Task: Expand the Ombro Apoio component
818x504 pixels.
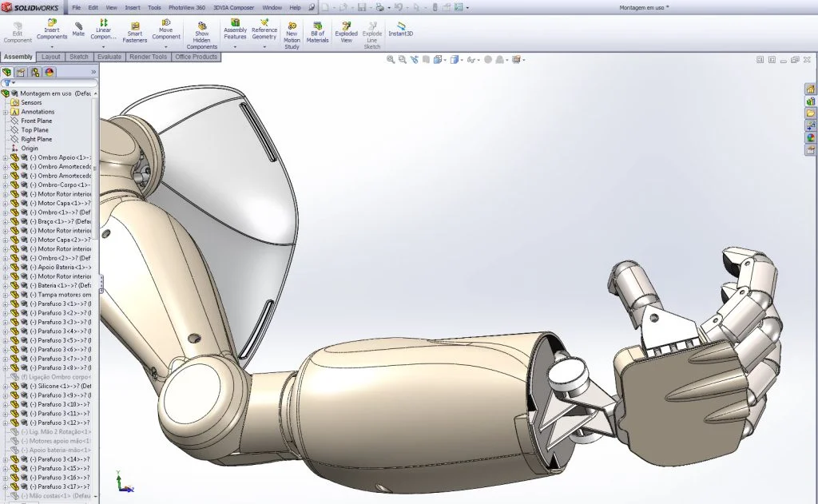Action: coord(6,158)
